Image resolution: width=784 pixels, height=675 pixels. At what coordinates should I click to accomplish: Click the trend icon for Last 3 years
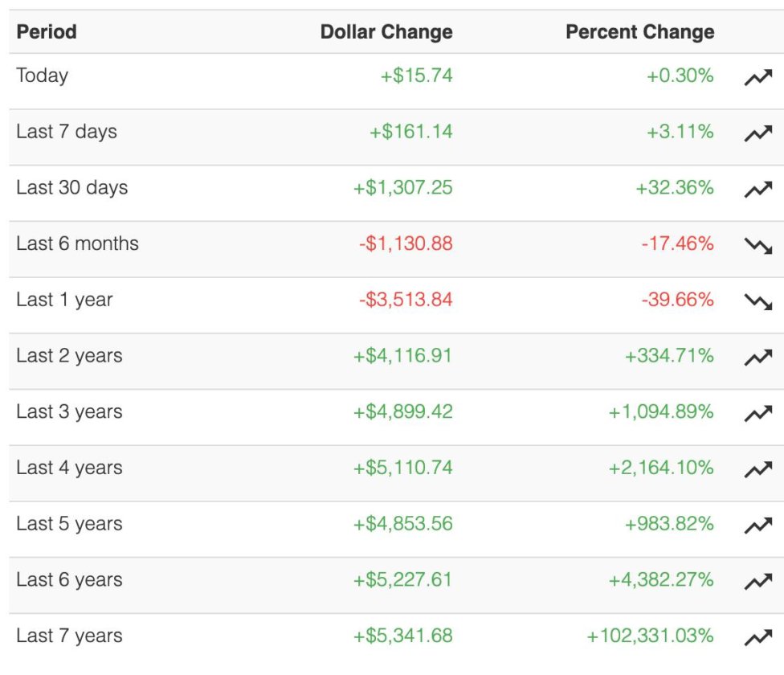click(x=757, y=414)
